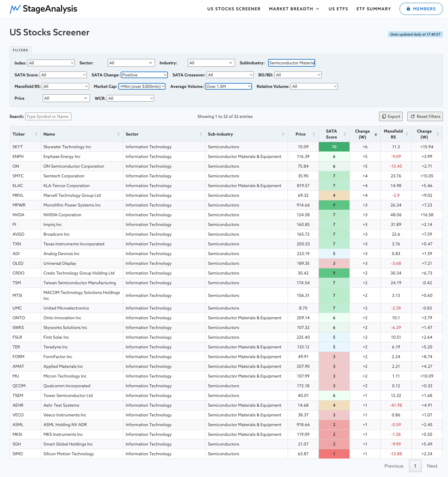
Task: Sort by the Sector column
Action: point(164,134)
